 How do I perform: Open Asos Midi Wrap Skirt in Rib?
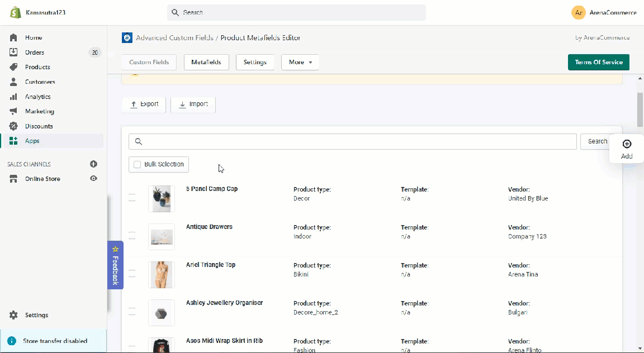[x=224, y=341]
